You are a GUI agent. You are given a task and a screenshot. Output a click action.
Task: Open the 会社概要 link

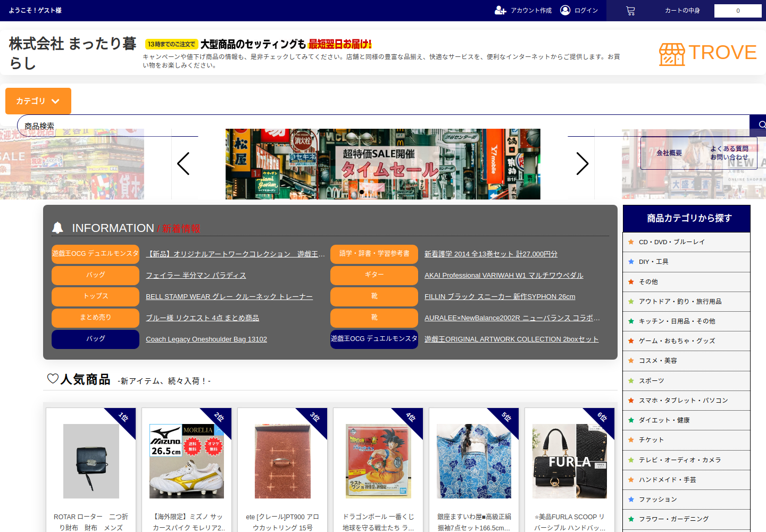pyautogui.click(x=669, y=153)
